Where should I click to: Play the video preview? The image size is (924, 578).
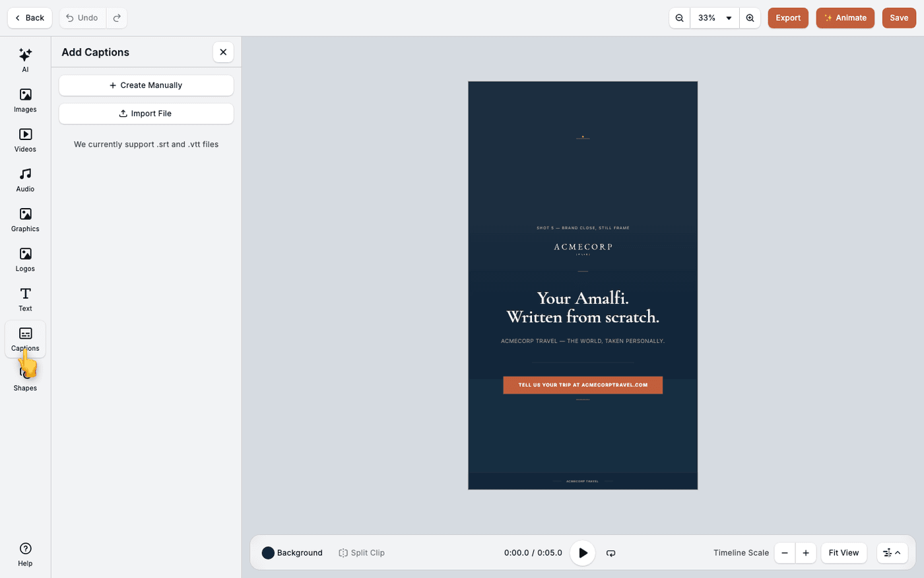[x=583, y=553]
